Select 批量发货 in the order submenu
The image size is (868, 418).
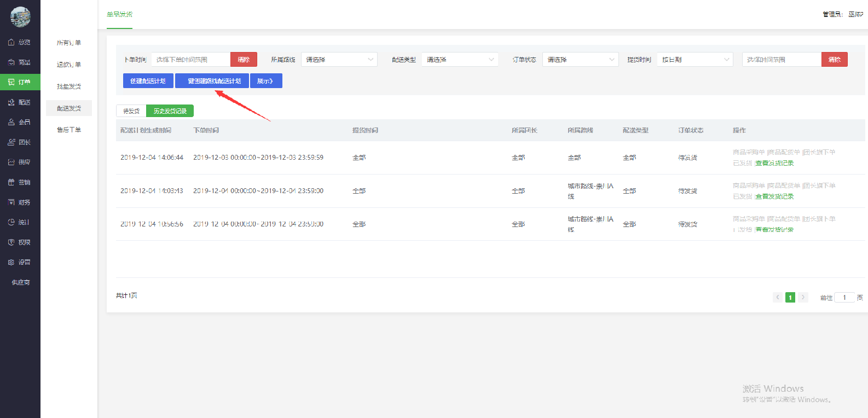point(69,86)
